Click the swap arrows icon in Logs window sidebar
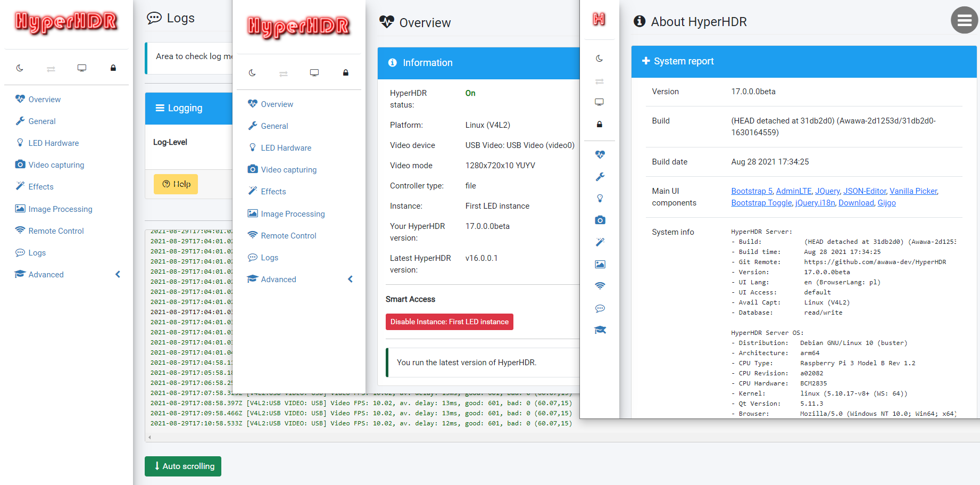 click(x=51, y=69)
